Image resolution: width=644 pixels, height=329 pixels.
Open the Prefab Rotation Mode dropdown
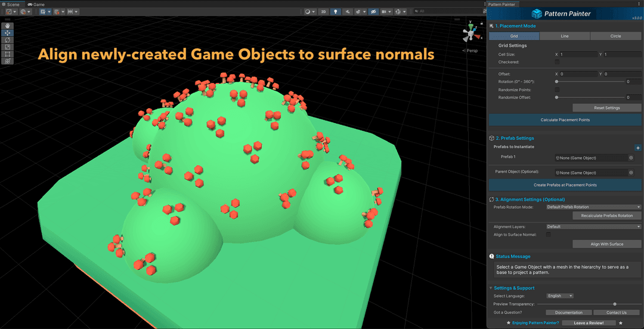pyautogui.click(x=593, y=207)
